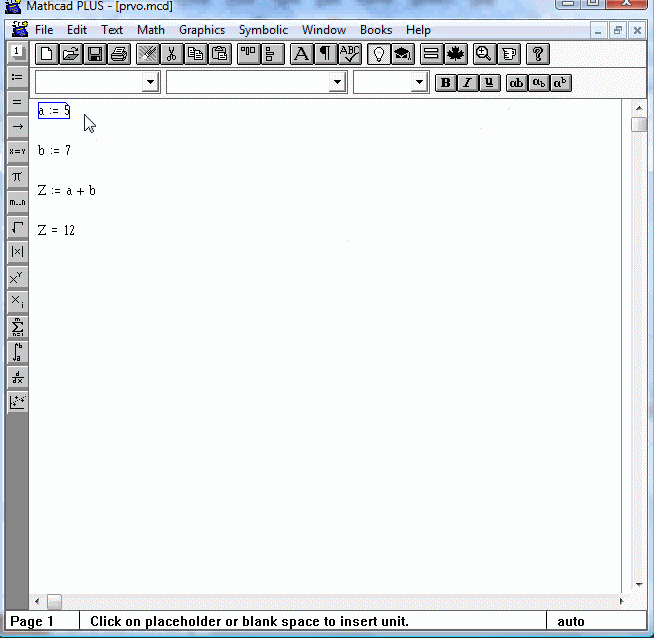This screenshot has height=638, width=654.
Task: Click the vertical scrollbar down arrow
Action: [639, 584]
